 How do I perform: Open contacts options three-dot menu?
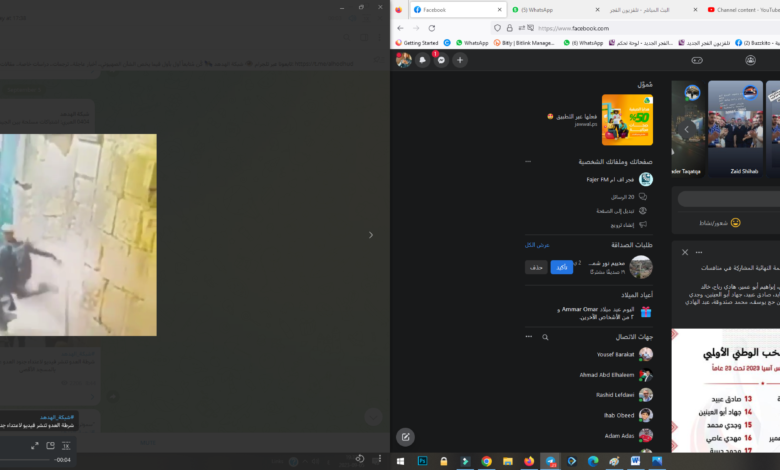[529, 337]
